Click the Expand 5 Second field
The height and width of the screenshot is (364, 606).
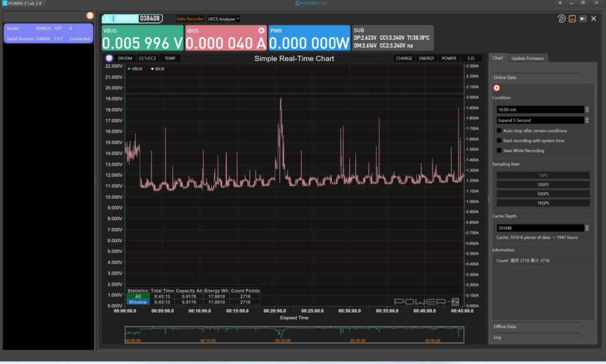[x=540, y=120]
